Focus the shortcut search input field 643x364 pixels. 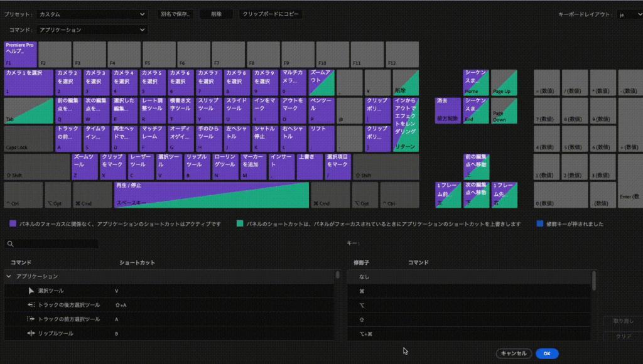point(51,244)
